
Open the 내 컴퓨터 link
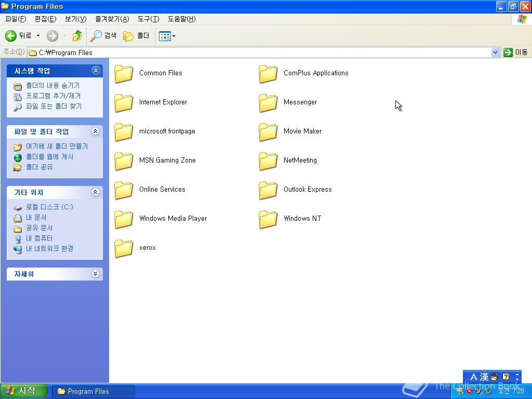pyautogui.click(x=39, y=238)
